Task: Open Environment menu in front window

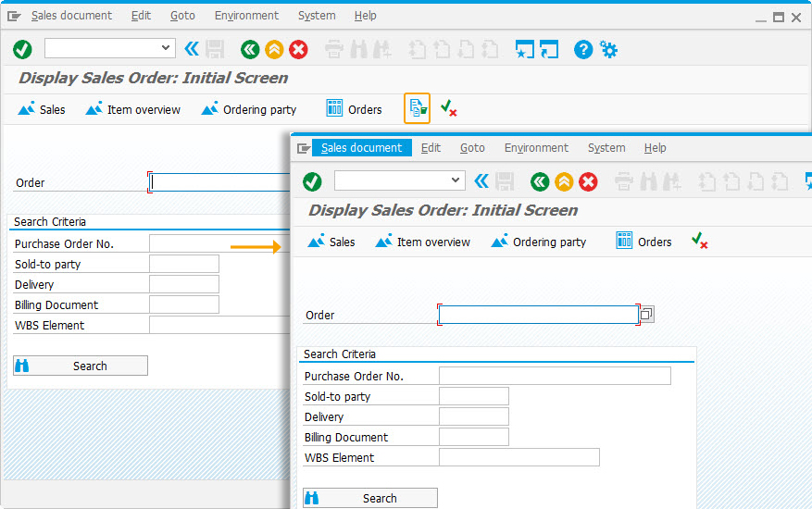Action: click(536, 147)
